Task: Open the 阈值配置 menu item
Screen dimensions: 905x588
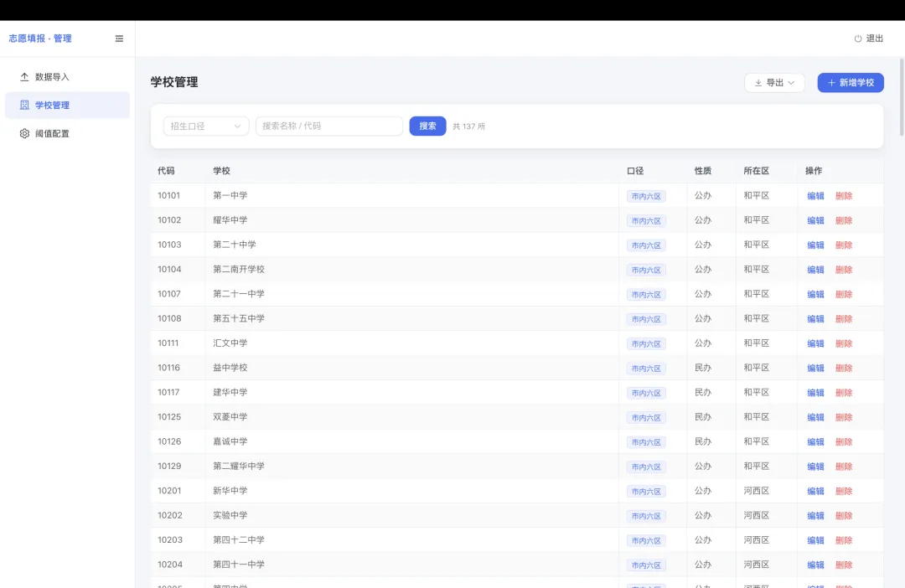Action: 68,133
